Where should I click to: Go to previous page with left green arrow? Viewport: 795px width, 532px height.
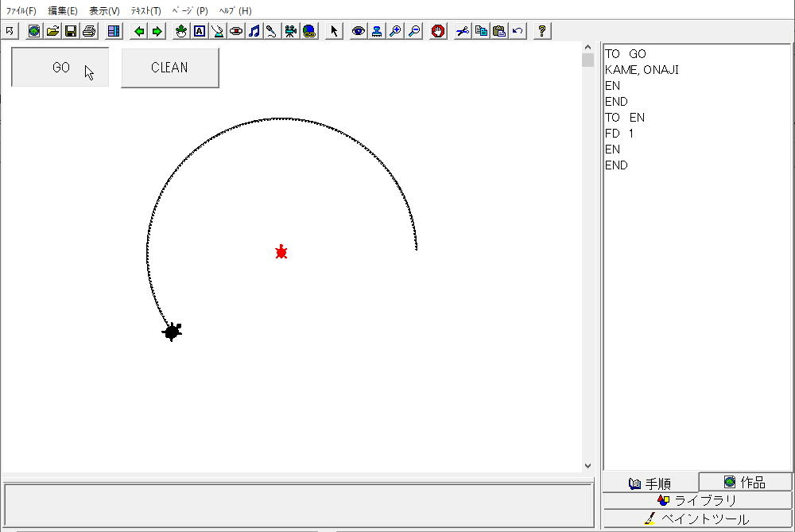click(x=139, y=31)
